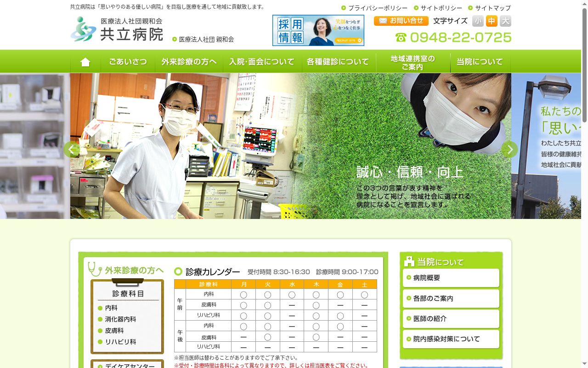Go to the home icon in navigation
Screen dimensions: 588x368
click(85, 62)
